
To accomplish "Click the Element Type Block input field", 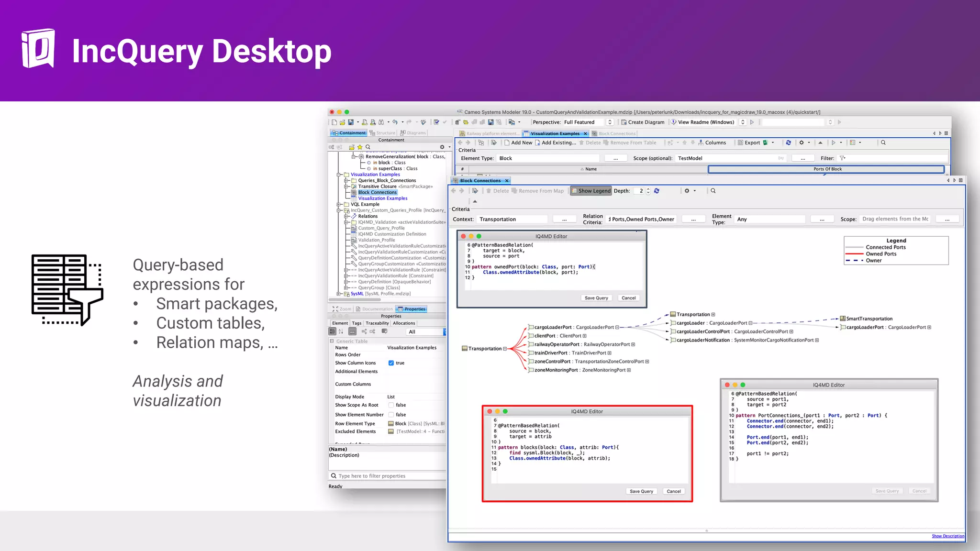I will [548, 158].
